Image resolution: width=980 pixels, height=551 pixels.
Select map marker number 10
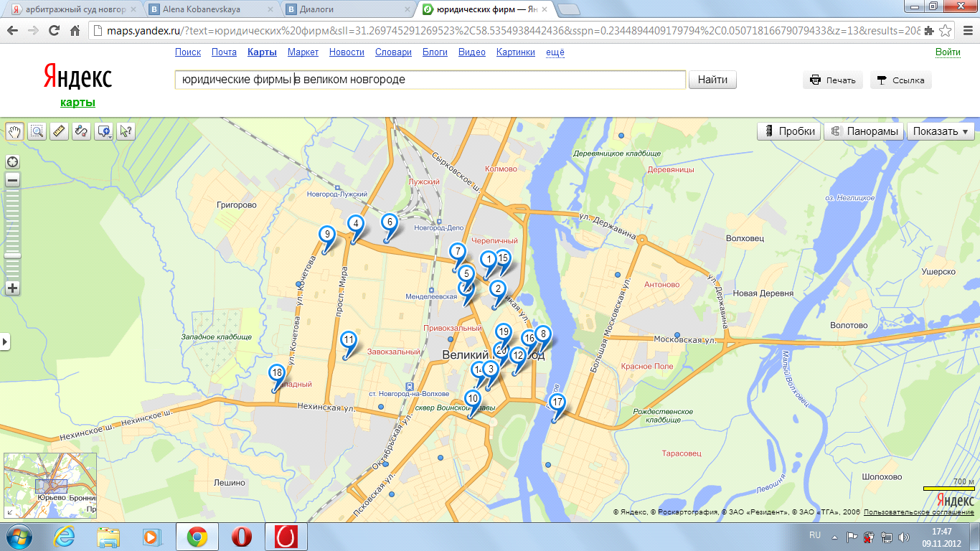[472, 399]
